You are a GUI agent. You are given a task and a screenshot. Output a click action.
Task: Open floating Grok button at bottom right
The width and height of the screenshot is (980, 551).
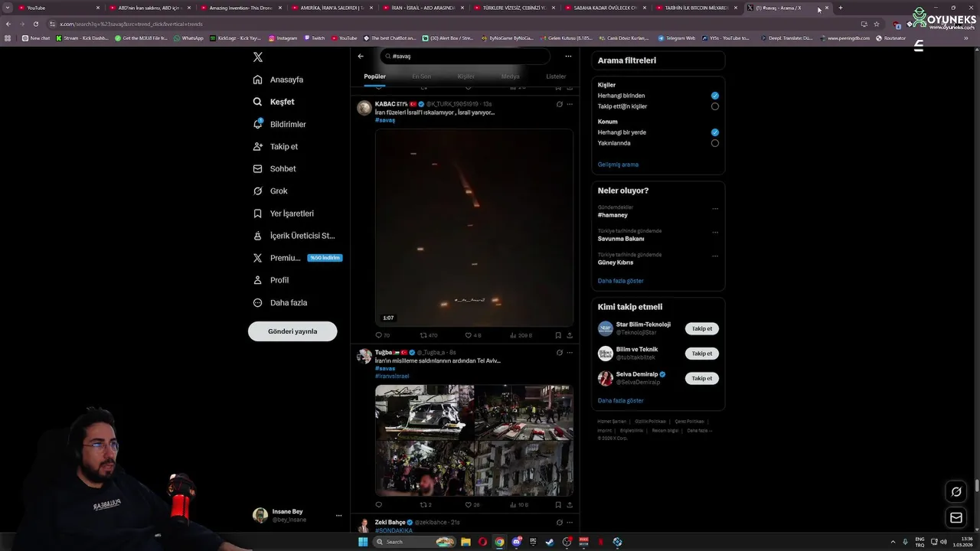click(x=956, y=492)
